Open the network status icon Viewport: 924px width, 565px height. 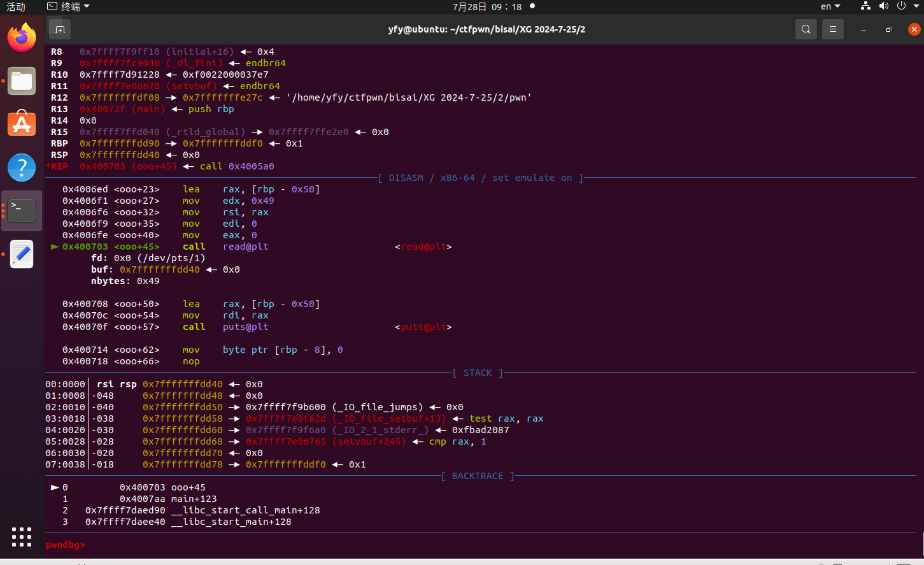tap(865, 6)
